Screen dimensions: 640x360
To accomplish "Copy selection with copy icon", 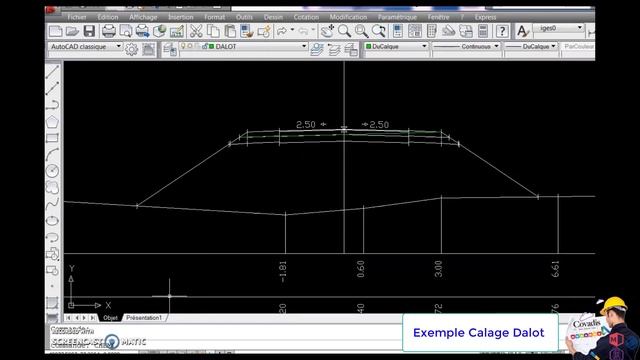I will click(213, 31).
